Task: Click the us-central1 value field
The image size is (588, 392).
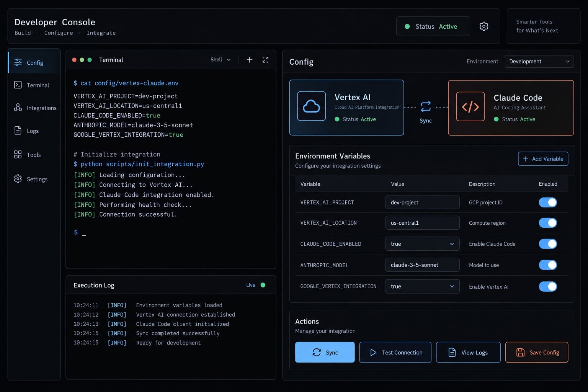Action: pyautogui.click(x=422, y=222)
